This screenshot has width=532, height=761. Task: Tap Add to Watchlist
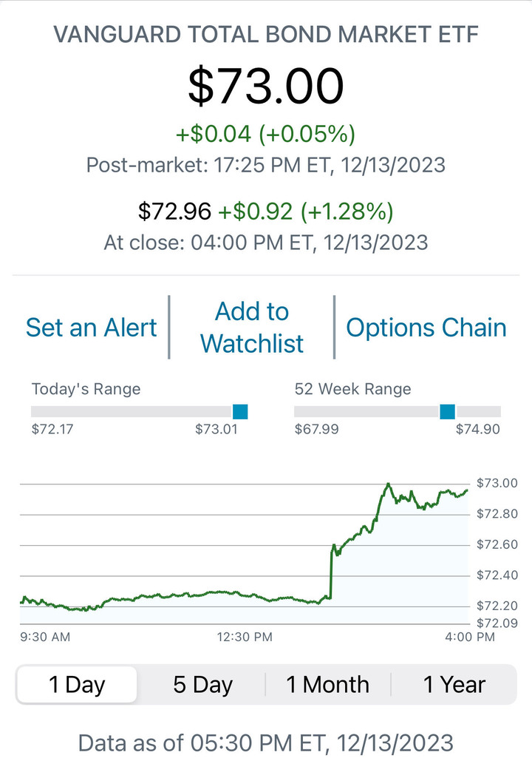coord(252,328)
